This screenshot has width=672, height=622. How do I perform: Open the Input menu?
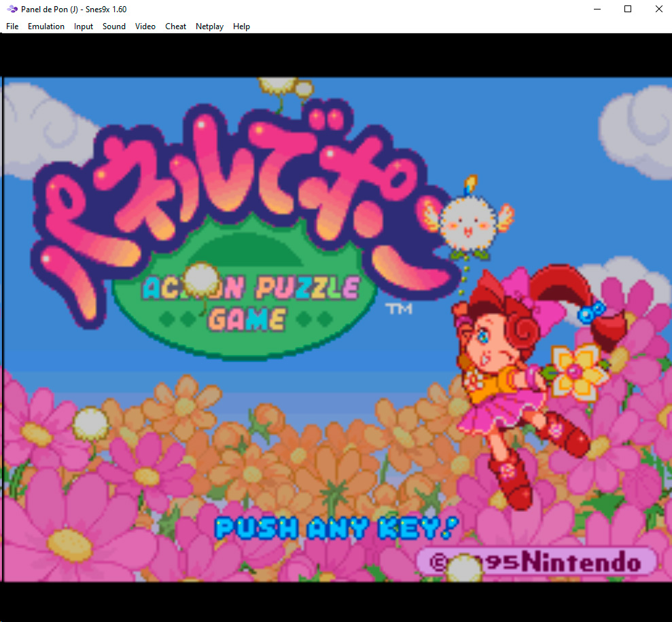pos(83,26)
